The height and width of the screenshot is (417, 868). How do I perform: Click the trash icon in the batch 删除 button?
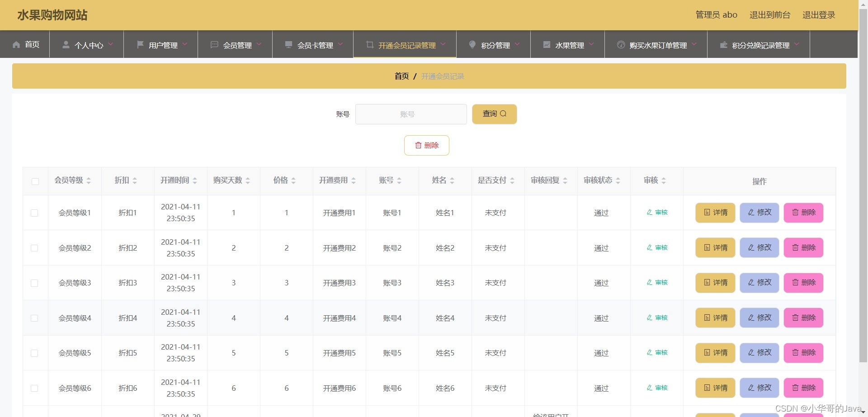[x=418, y=145]
